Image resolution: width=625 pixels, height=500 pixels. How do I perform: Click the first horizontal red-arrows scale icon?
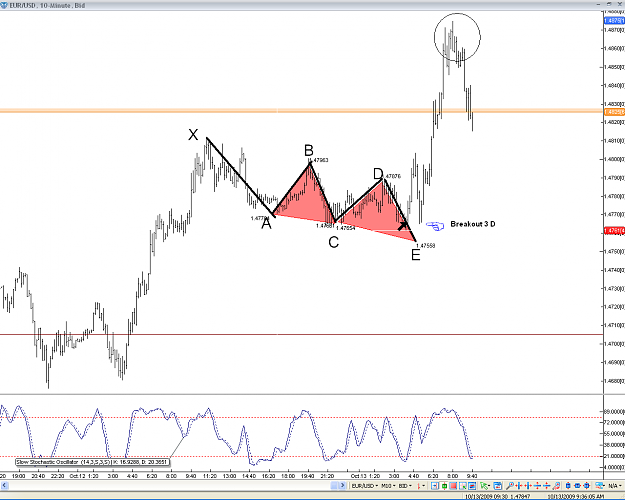[x=519, y=486]
